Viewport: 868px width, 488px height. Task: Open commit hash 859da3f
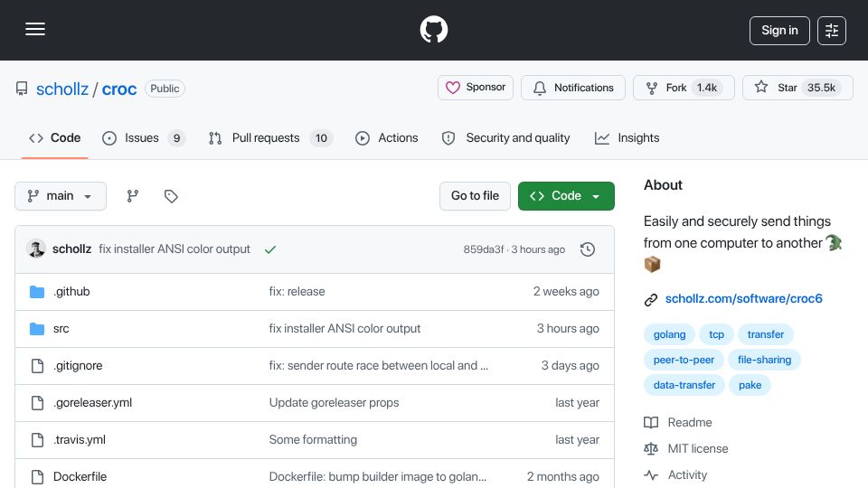point(483,249)
